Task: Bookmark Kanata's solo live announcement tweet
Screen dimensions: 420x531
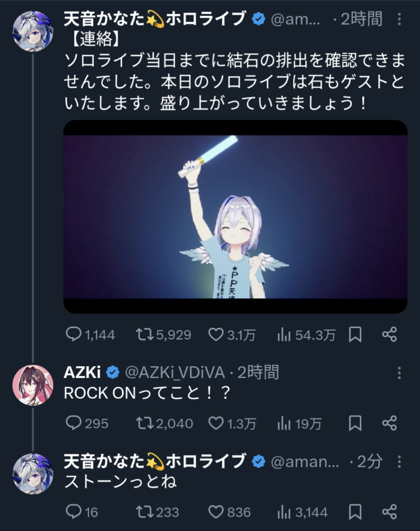Action: tap(355, 335)
